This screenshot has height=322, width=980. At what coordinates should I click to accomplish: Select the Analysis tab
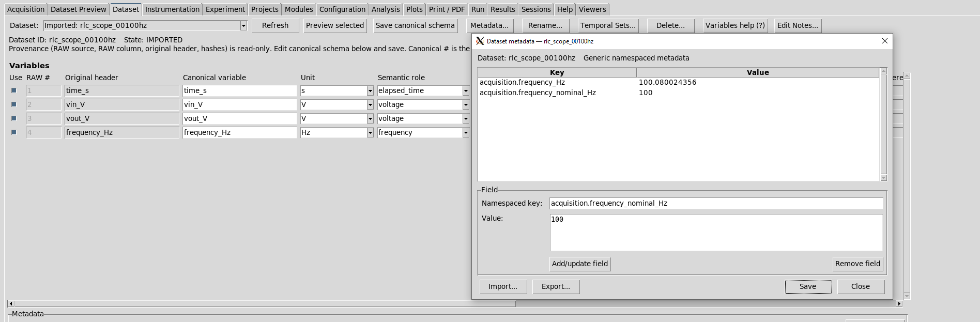click(x=386, y=9)
